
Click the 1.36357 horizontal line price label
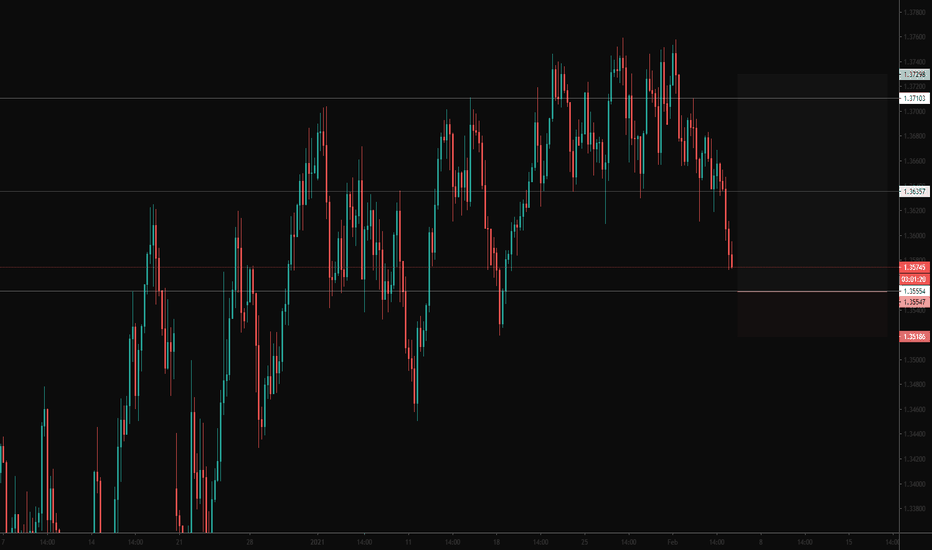915,191
